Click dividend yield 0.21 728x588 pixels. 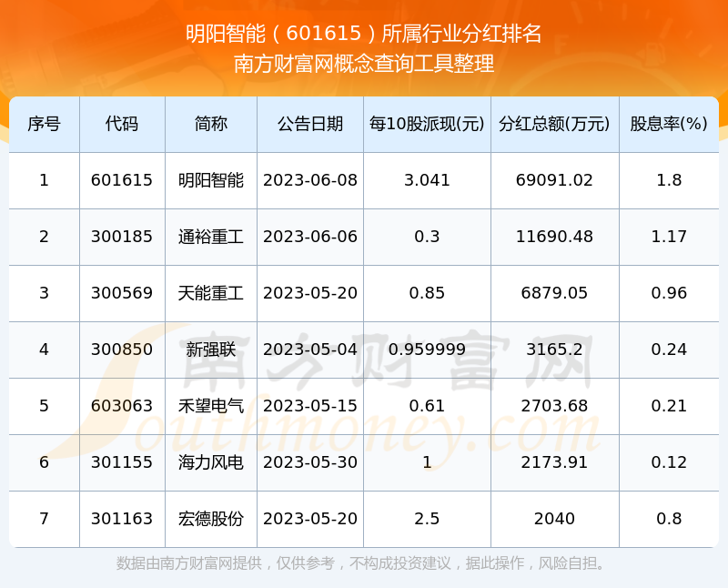(669, 406)
